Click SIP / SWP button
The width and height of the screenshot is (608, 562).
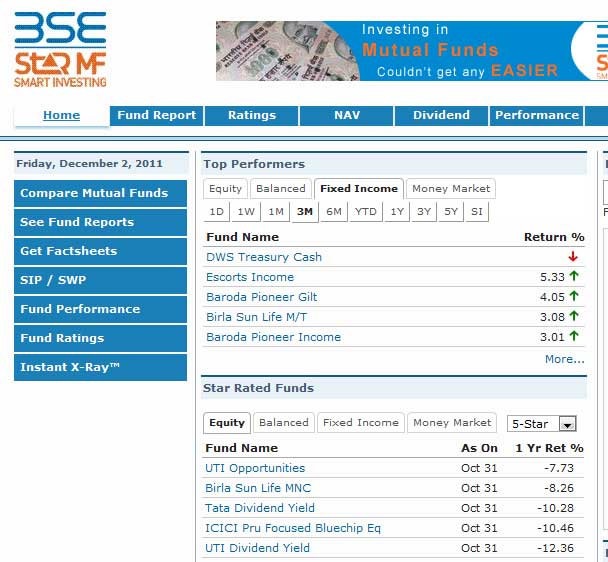[x=100, y=280]
